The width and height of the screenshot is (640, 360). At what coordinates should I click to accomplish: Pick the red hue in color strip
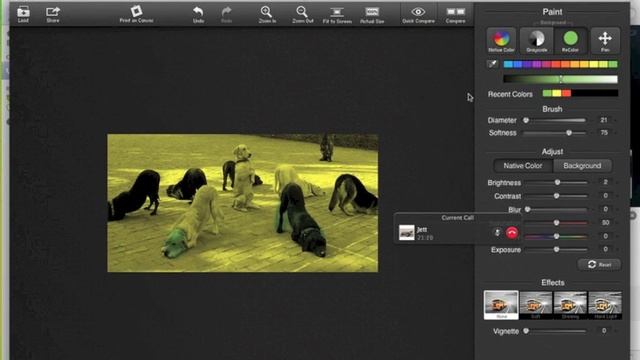click(556, 64)
